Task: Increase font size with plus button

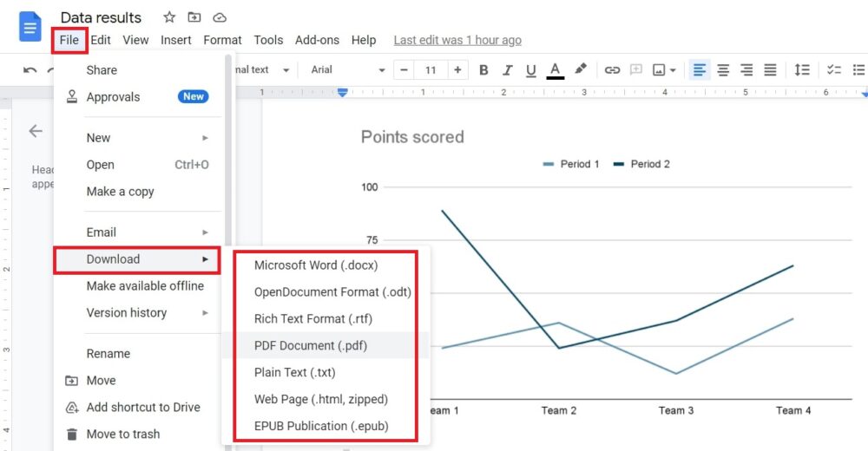Action: 457,70
